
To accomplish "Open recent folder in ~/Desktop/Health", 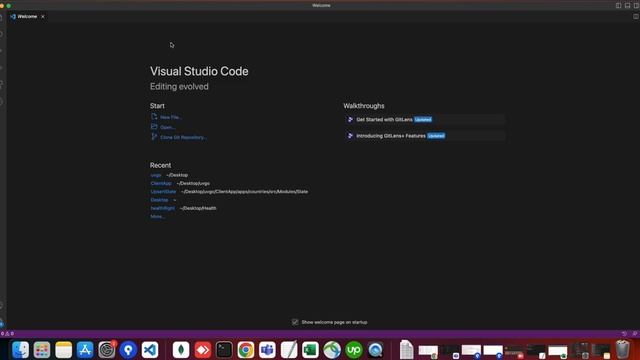I will (162, 208).
